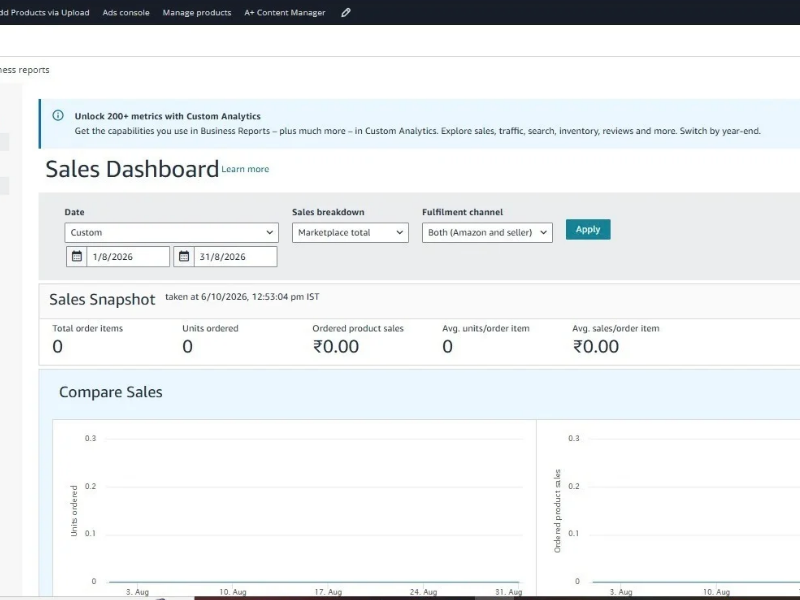The image size is (800, 600).
Task: Click the Total order items label
Action: [88, 329]
